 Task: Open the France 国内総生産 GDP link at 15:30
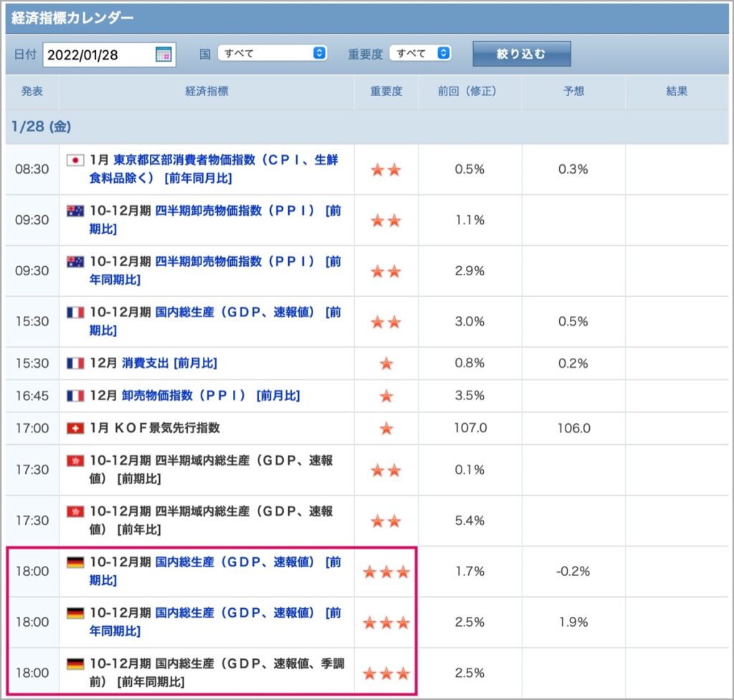(215, 321)
